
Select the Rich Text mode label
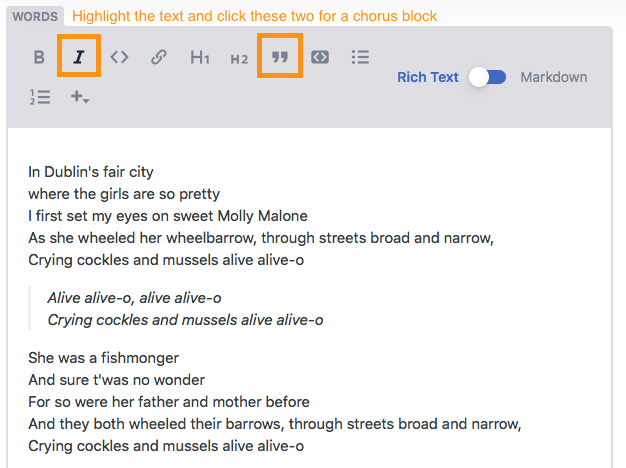pyautogui.click(x=428, y=77)
